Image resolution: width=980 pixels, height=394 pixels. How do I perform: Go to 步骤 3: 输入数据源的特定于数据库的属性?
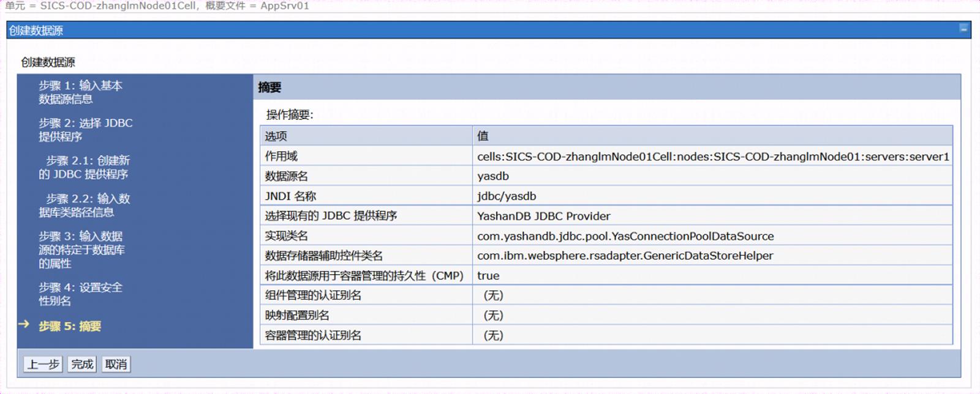pyautogui.click(x=81, y=250)
